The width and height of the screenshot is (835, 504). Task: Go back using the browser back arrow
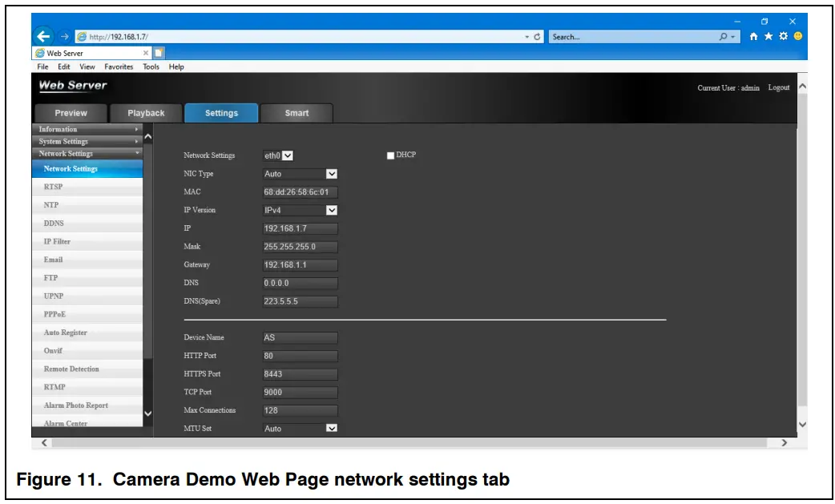[x=43, y=36]
